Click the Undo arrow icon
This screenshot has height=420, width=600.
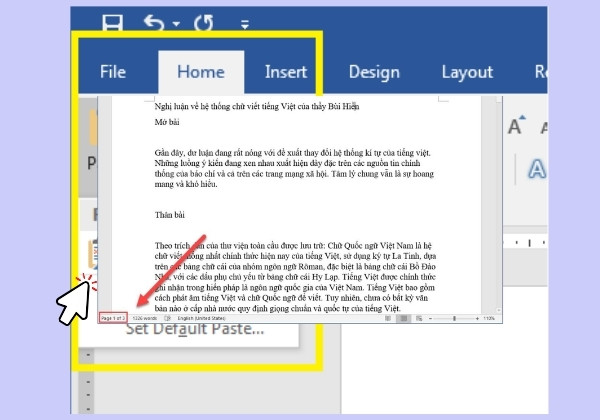point(154,23)
